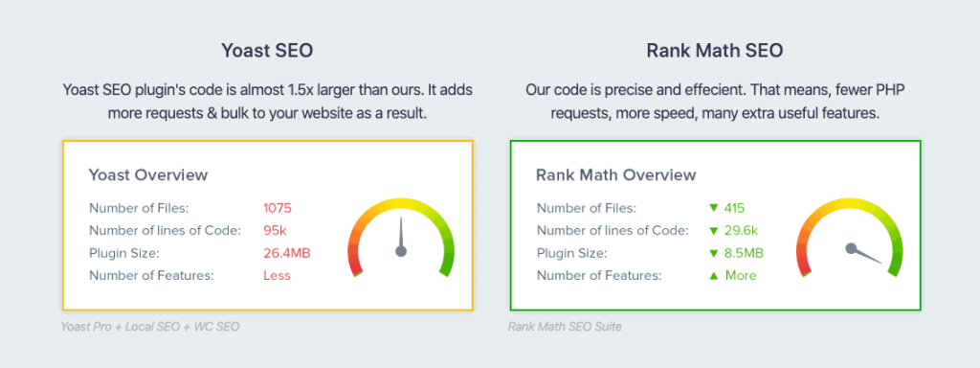Select the Rank Math SEO heading

click(715, 51)
